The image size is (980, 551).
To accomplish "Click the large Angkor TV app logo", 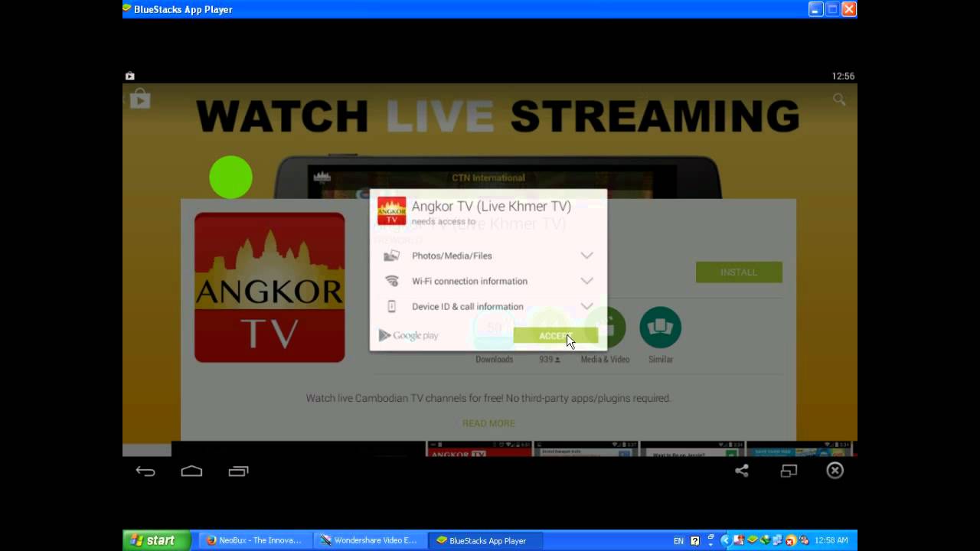I will 269,288.
